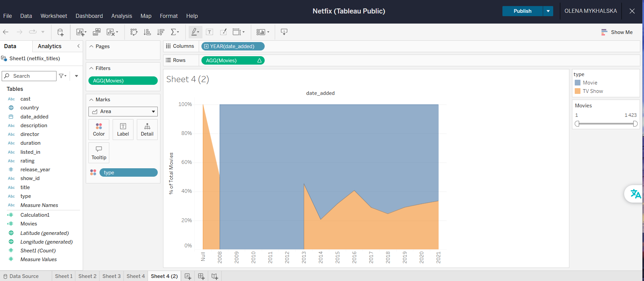The height and width of the screenshot is (281, 644).
Task: Click the TV Show legend color swatch
Action: 578,91
